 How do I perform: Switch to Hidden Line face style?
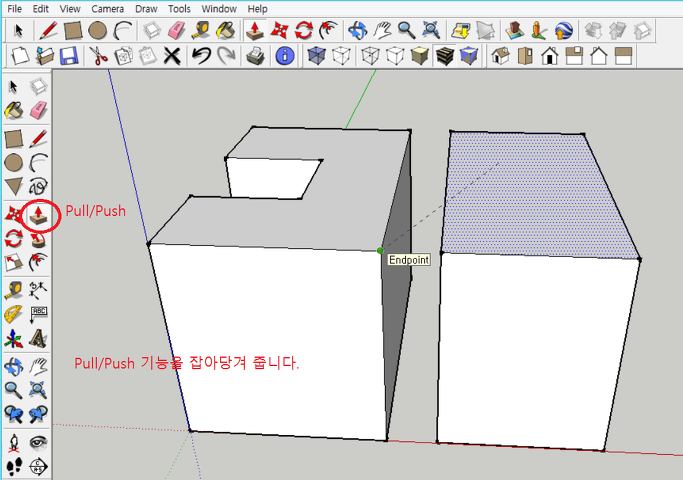click(395, 56)
